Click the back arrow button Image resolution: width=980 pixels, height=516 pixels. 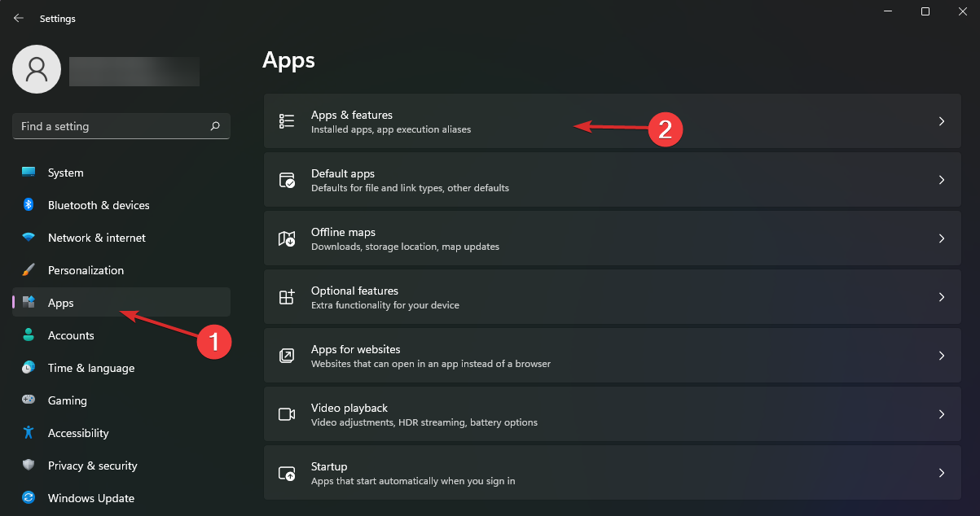click(18, 18)
